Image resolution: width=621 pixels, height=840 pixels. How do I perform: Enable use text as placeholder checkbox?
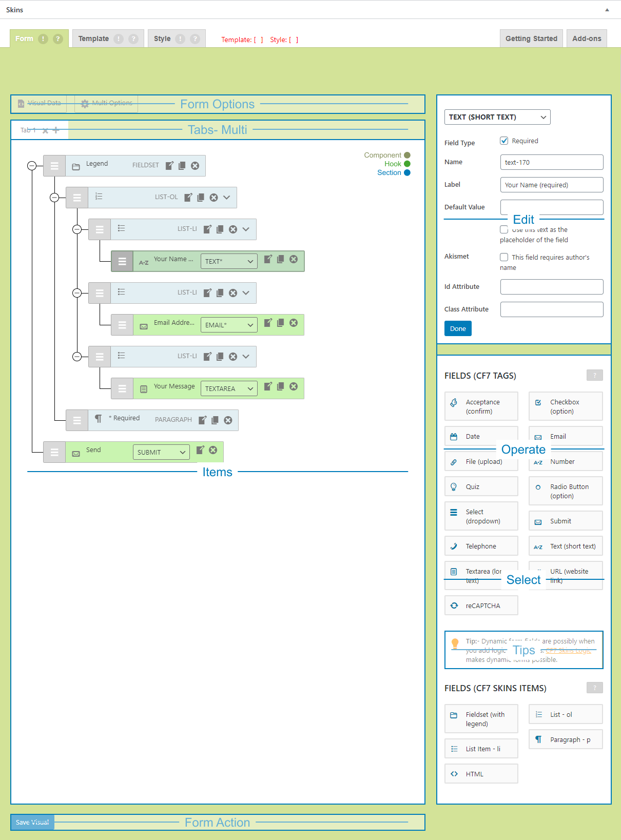pos(504,229)
